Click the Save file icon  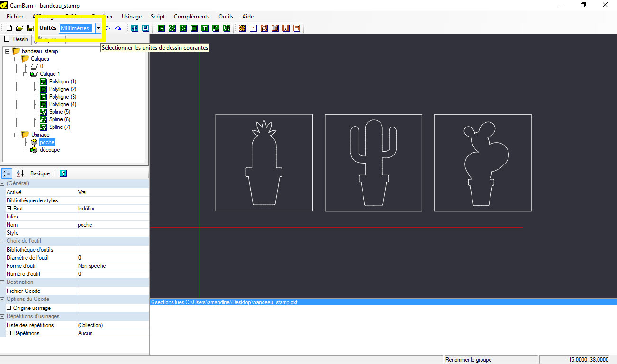pyautogui.click(x=30, y=28)
